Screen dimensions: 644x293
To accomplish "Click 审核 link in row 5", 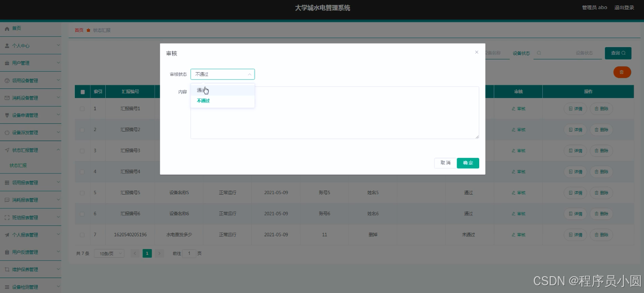I will tap(518, 193).
